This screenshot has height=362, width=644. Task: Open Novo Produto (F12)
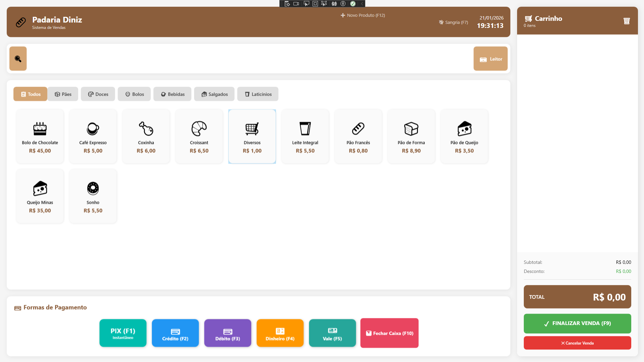point(363,15)
